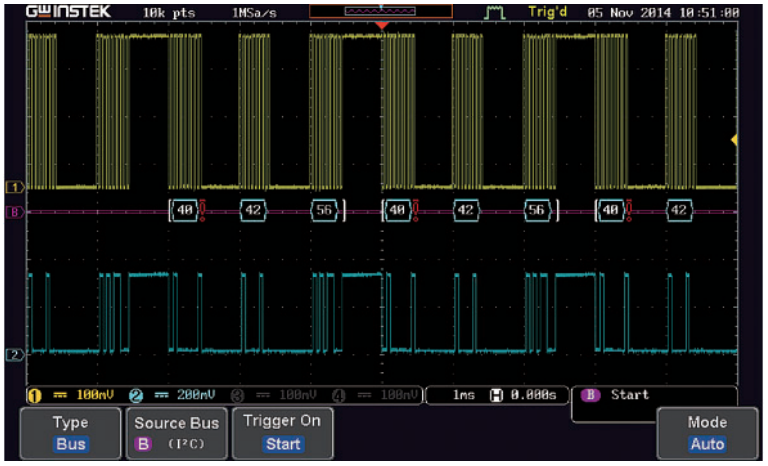The width and height of the screenshot is (768, 466).
Task: Open the Type Bus menu button
Action: (71, 433)
